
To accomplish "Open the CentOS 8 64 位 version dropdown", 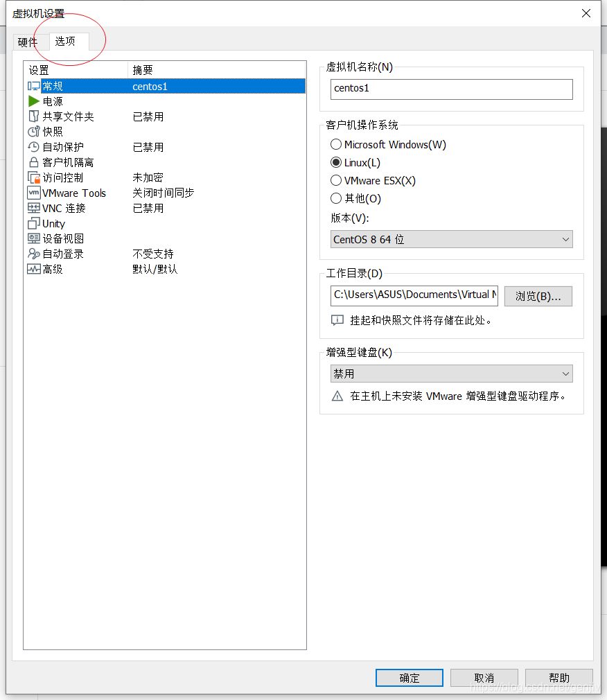I will [x=452, y=239].
